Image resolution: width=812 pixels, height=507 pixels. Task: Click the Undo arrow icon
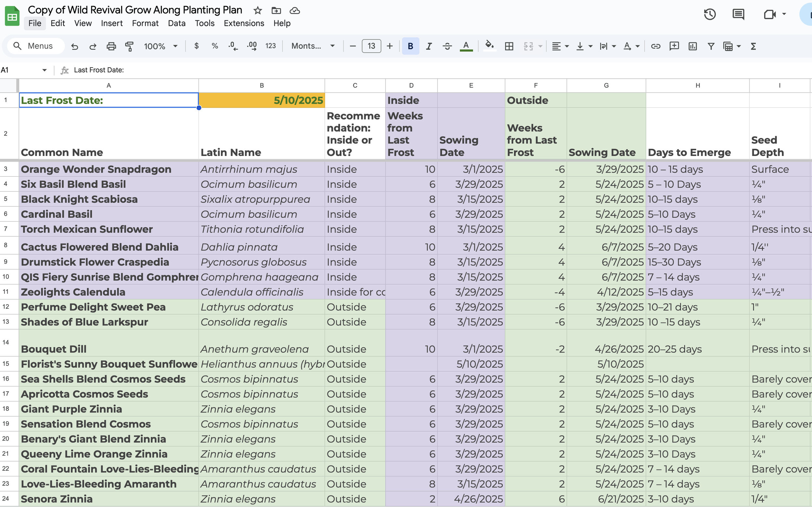(x=74, y=46)
